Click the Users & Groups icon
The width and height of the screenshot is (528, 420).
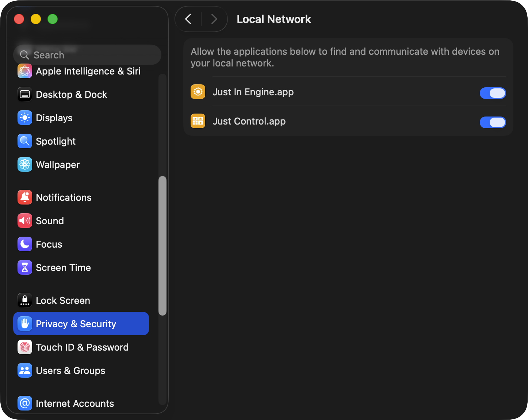point(25,371)
